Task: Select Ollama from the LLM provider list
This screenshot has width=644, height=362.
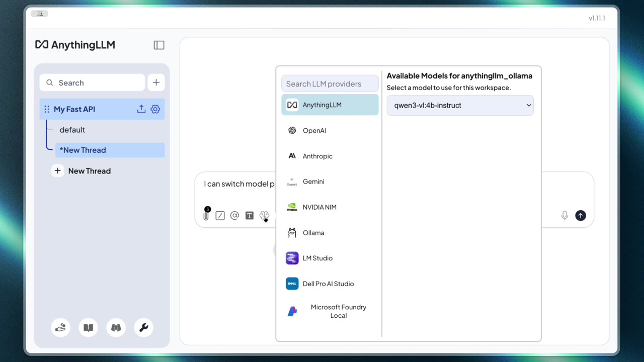Action: tap(330, 232)
